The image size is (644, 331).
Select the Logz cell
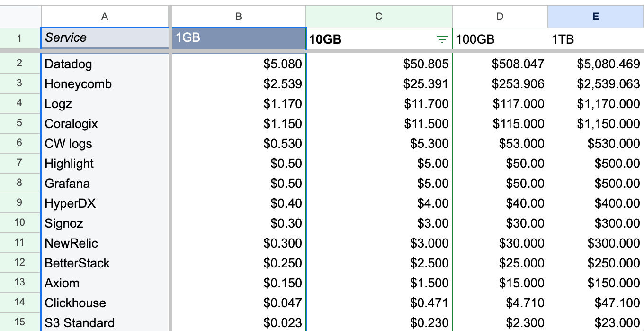click(x=105, y=103)
